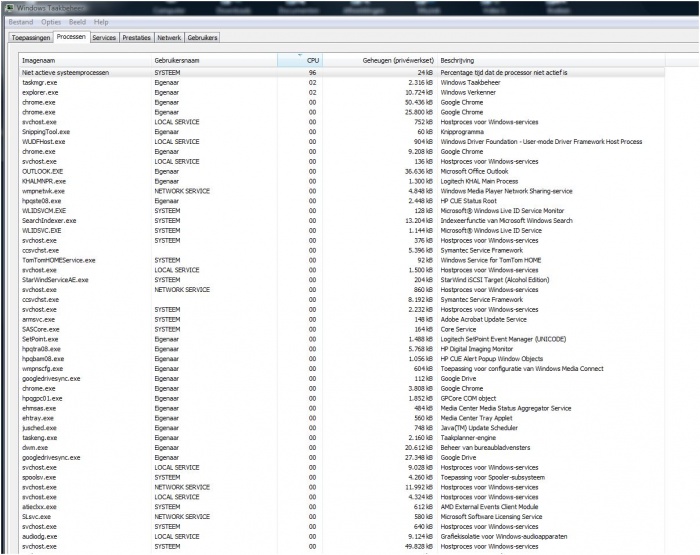Click the Beheer van bureaubladvensters description
The width and height of the screenshot is (700, 555).
[485, 447]
